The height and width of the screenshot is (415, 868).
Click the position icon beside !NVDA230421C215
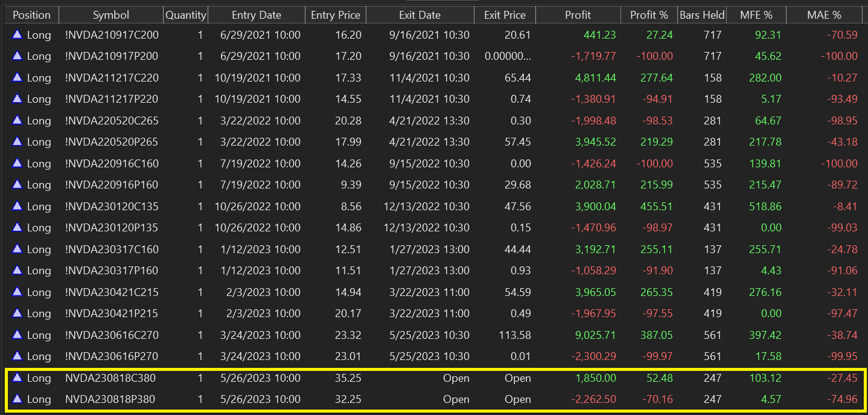pyautogui.click(x=17, y=292)
